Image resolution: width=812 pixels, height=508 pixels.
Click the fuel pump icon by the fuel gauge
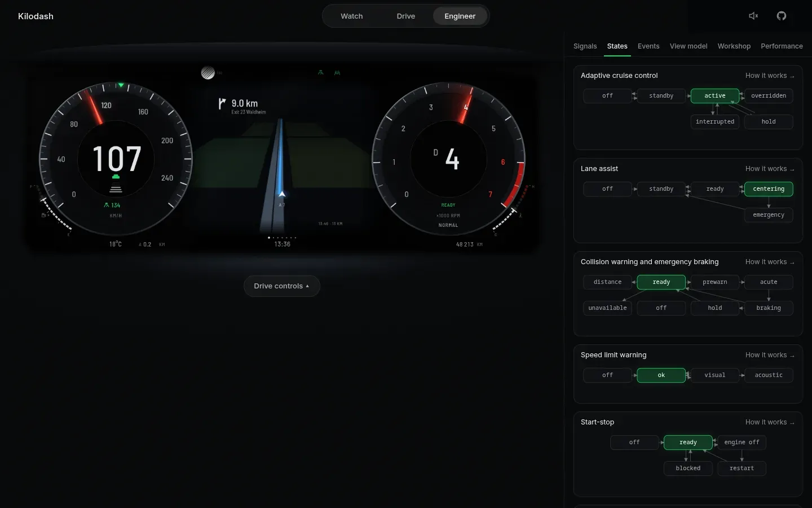[43, 215]
